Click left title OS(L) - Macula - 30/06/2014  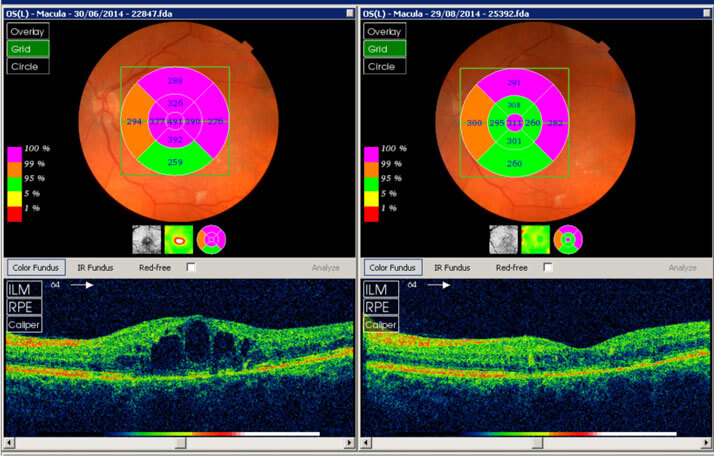tap(89, 14)
